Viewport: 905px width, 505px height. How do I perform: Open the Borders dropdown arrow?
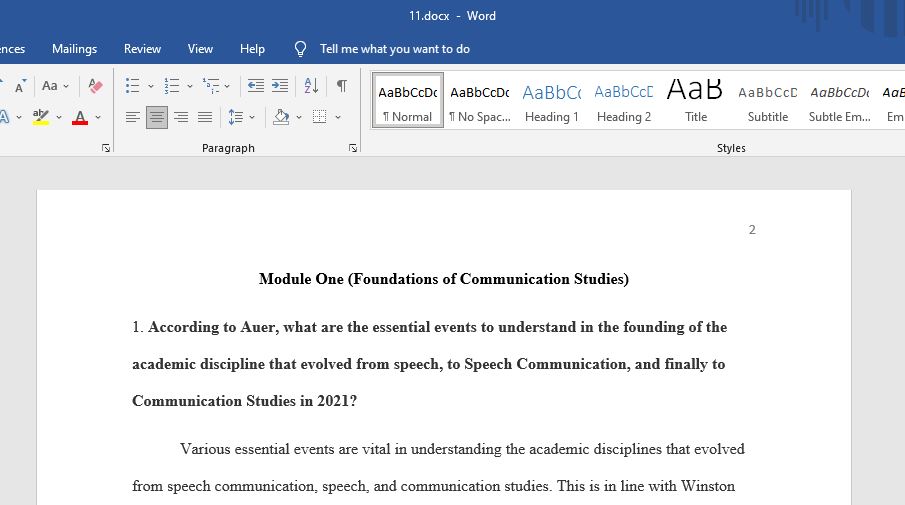coord(338,117)
